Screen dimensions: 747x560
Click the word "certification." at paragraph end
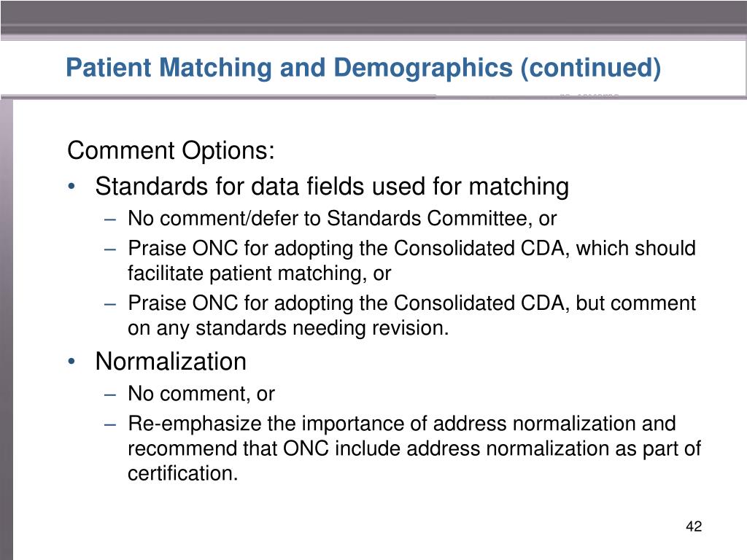[x=182, y=473]
